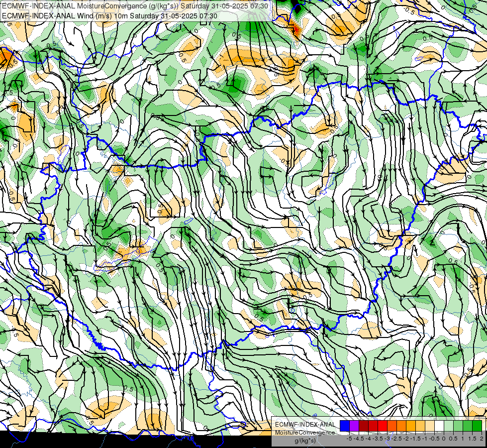Screen dimensions: 487x448
Task: Pick the medium green swatch between 1 and 1.5
Action: [468, 426]
